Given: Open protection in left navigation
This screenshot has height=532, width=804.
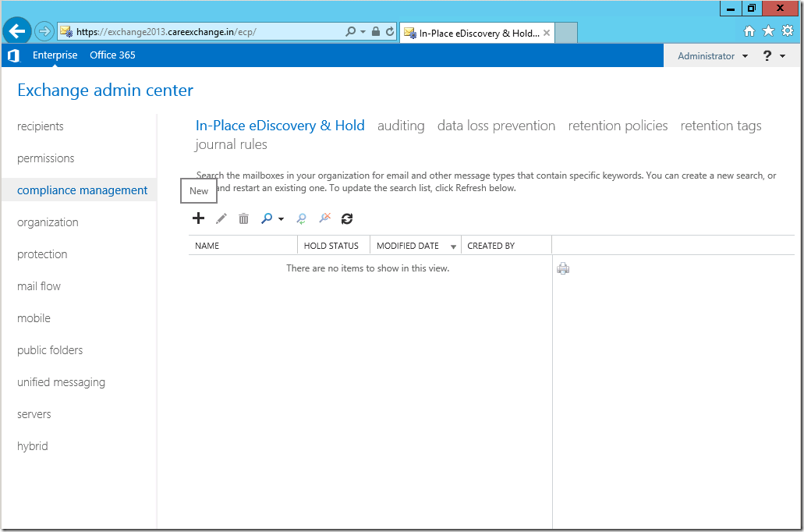Looking at the screenshot, I should 42,254.
